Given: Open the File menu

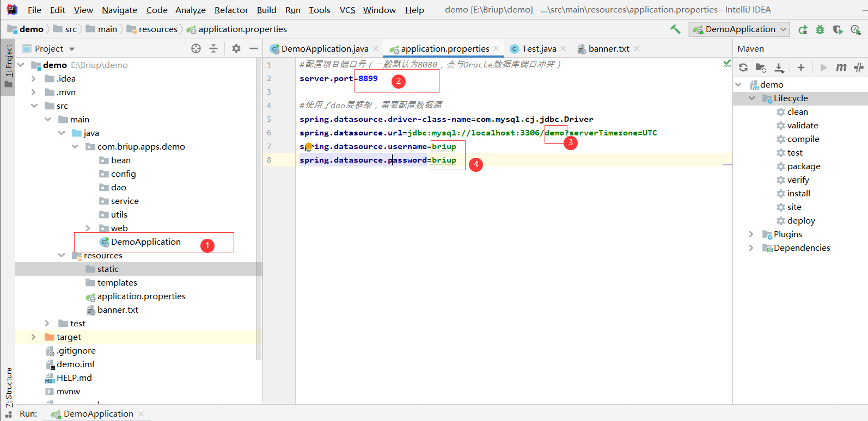Looking at the screenshot, I should (x=34, y=10).
